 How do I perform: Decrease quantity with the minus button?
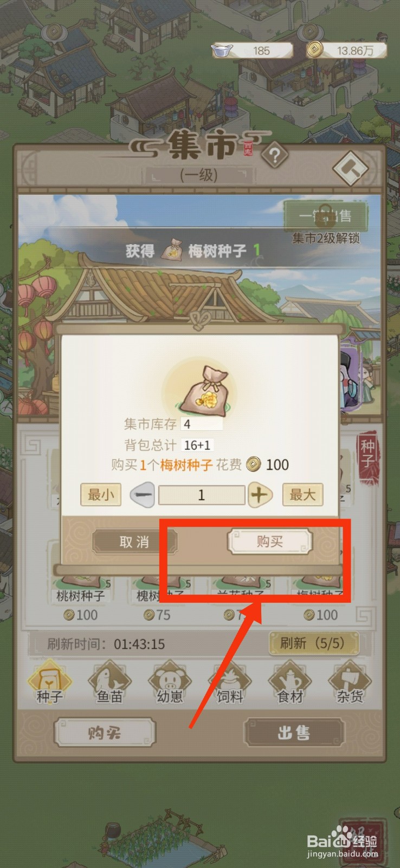point(143,495)
